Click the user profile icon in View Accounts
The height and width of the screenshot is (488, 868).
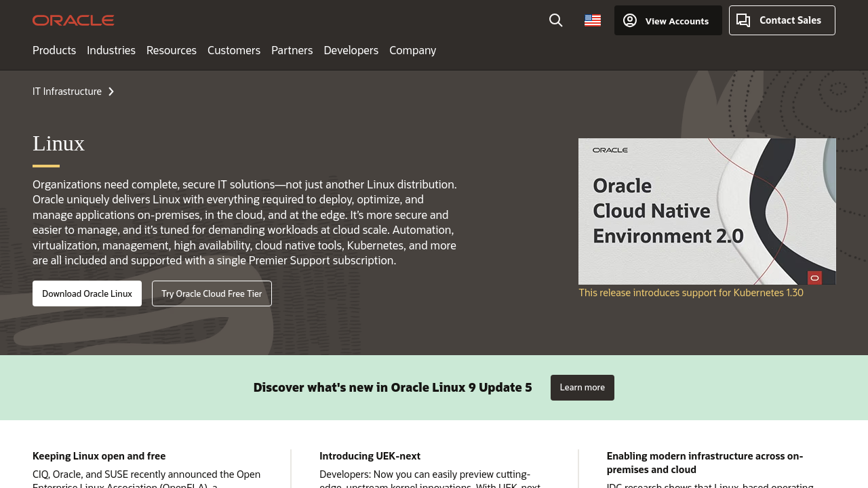click(x=630, y=20)
